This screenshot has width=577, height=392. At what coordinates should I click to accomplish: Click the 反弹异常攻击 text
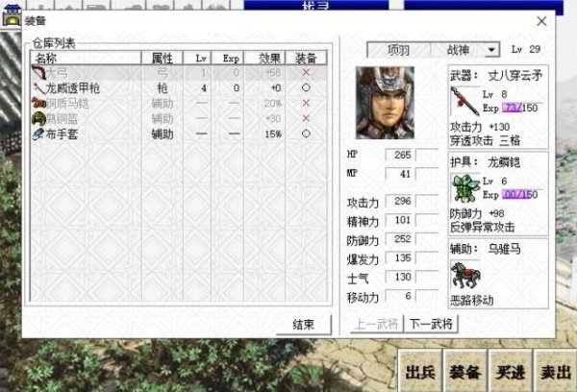point(483,228)
